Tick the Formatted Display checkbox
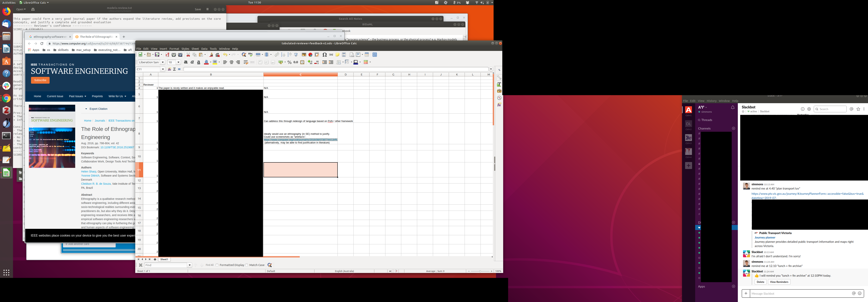868x302 pixels. 217,265
